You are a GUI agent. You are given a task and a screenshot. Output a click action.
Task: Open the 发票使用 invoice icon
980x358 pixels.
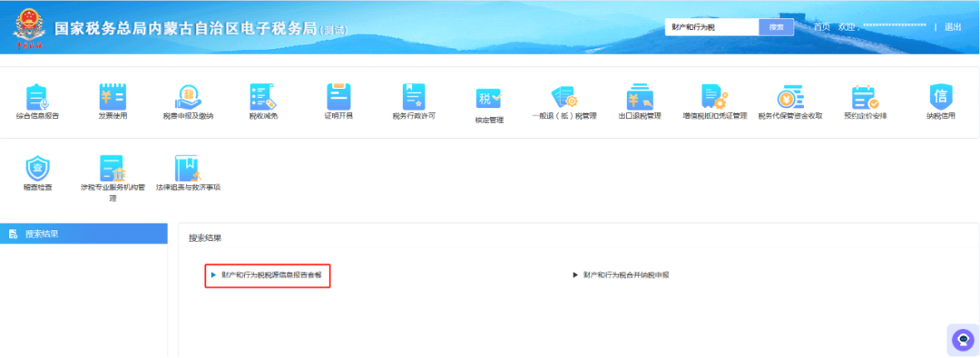click(x=113, y=97)
